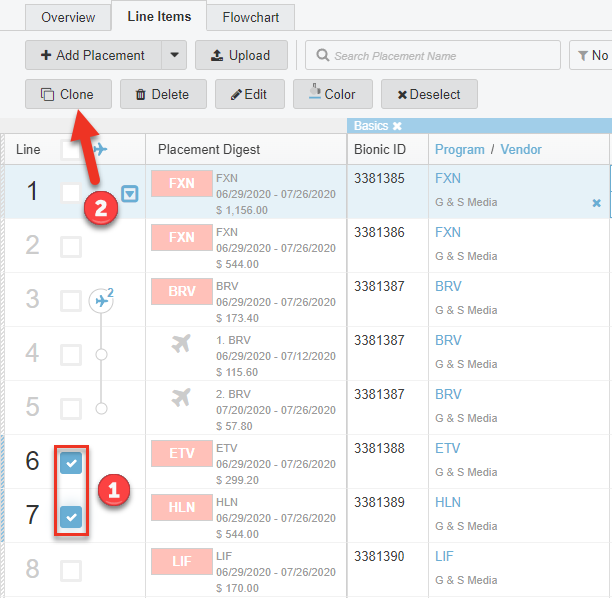Uncheck the line 7 checkbox
This screenshot has width=612, height=598.
point(71,517)
